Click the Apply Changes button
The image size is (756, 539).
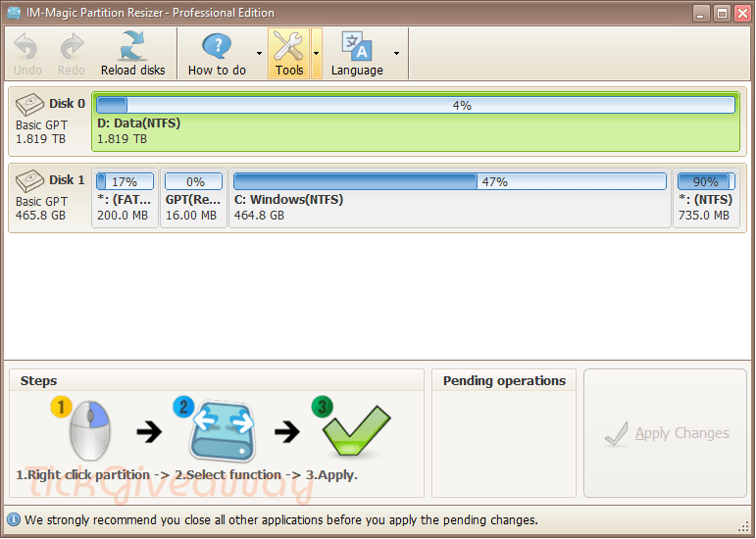pyautogui.click(x=666, y=433)
